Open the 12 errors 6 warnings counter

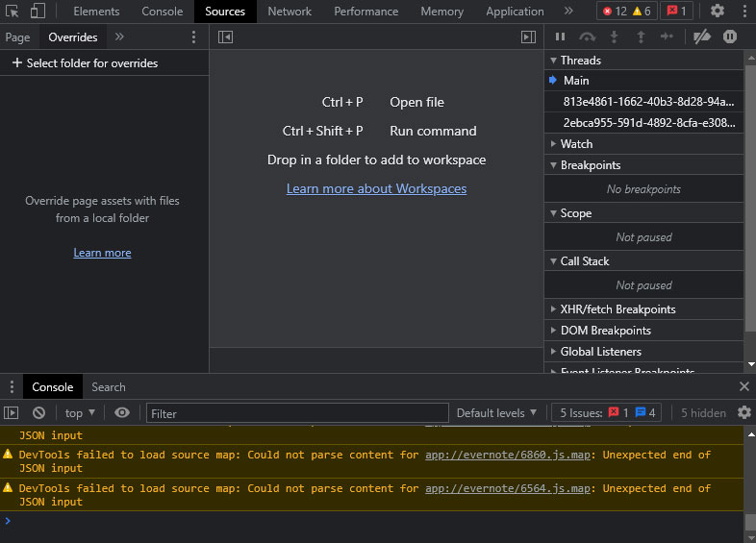(x=627, y=11)
